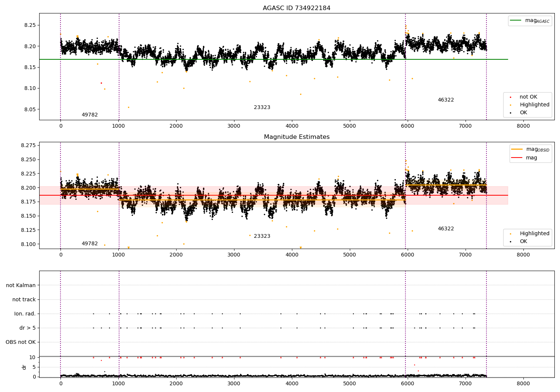Click the '10' tick on the dr axis

click(x=32, y=357)
